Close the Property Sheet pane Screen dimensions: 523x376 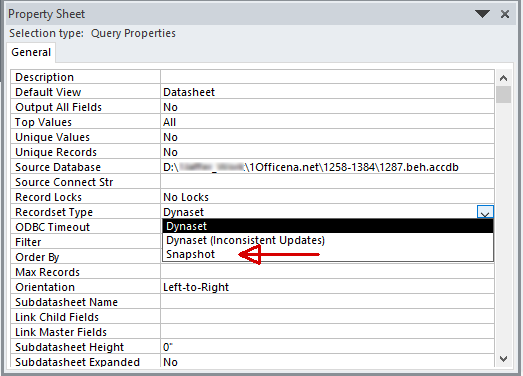(505, 14)
